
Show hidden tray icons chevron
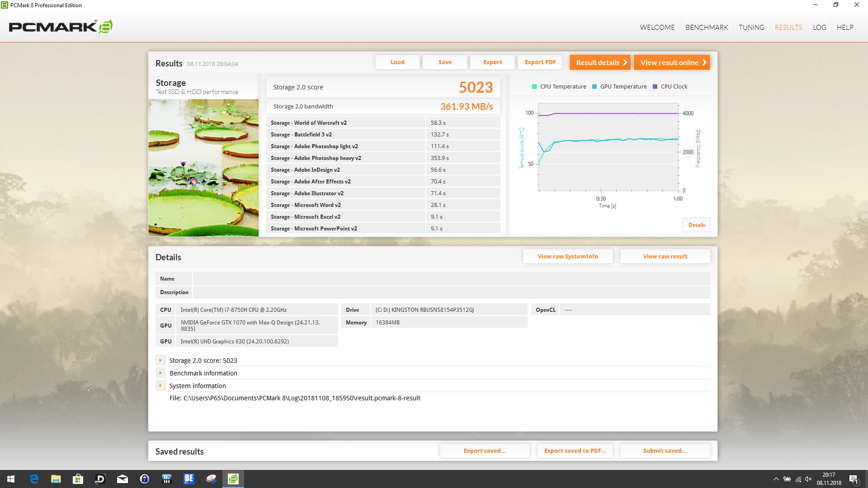[x=776, y=479]
